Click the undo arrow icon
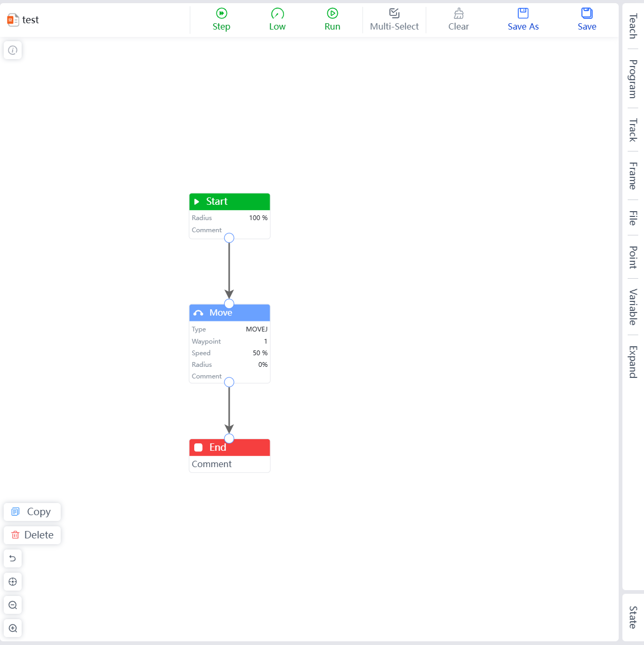This screenshot has height=645, width=644. 13,558
